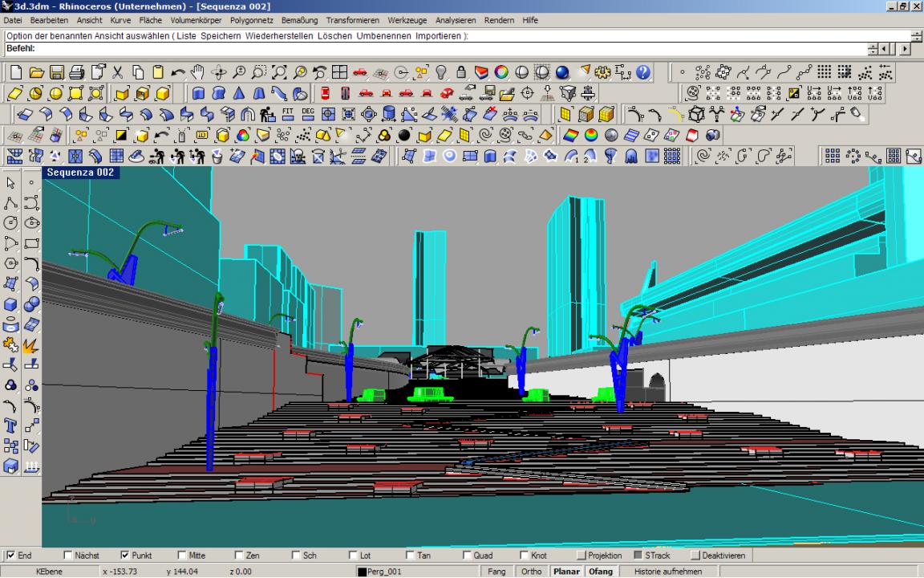Image resolution: width=924 pixels, height=578 pixels.
Task: Click Historie aufnehmen in status bar
Action: tap(668, 572)
